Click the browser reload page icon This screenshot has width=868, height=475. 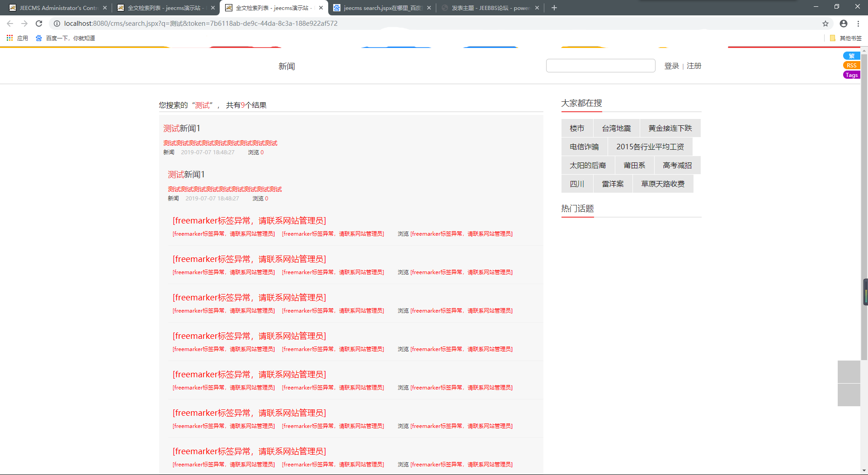click(x=39, y=24)
